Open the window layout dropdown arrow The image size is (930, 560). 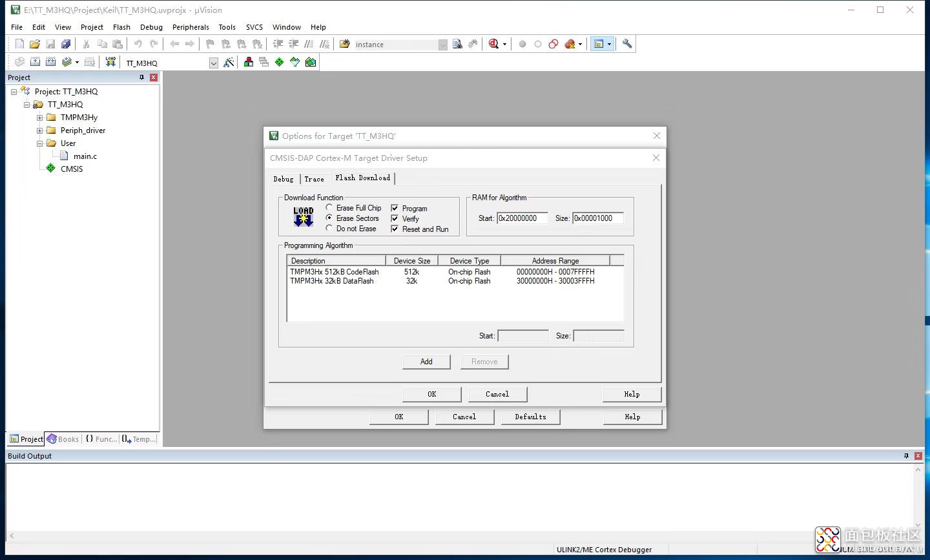point(609,45)
